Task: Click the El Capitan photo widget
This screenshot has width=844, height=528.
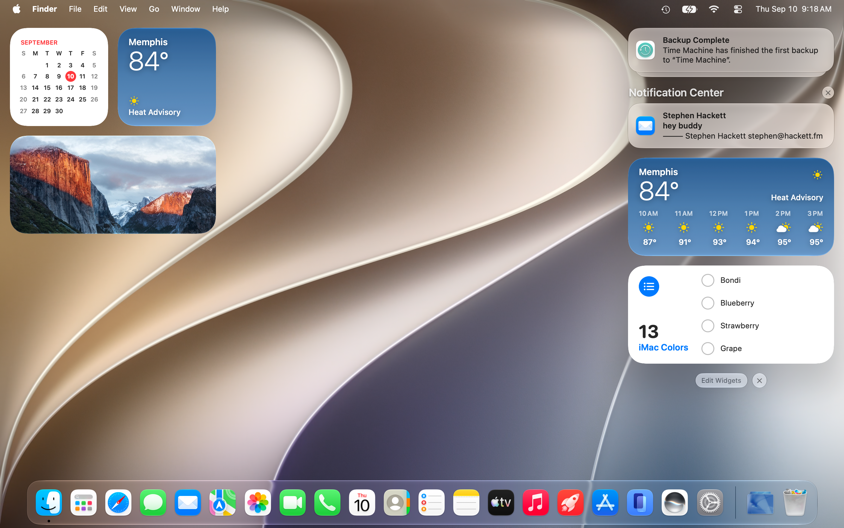Action: pos(113,185)
